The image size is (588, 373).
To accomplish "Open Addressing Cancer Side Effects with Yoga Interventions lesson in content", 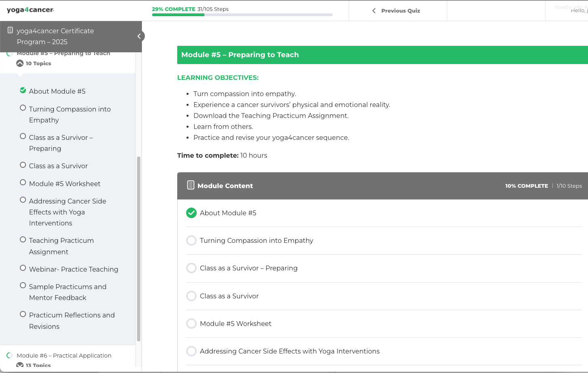I will coord(290,351).
